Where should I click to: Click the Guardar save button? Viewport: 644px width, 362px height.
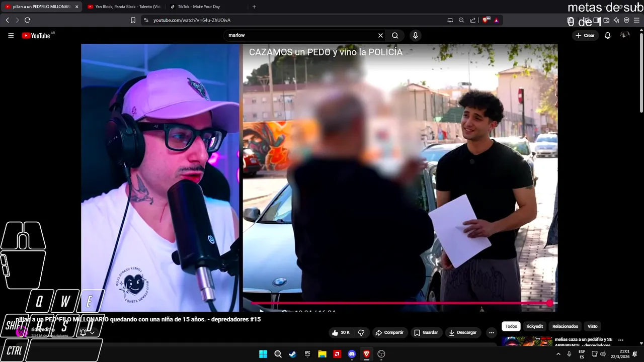coord(426,332)
